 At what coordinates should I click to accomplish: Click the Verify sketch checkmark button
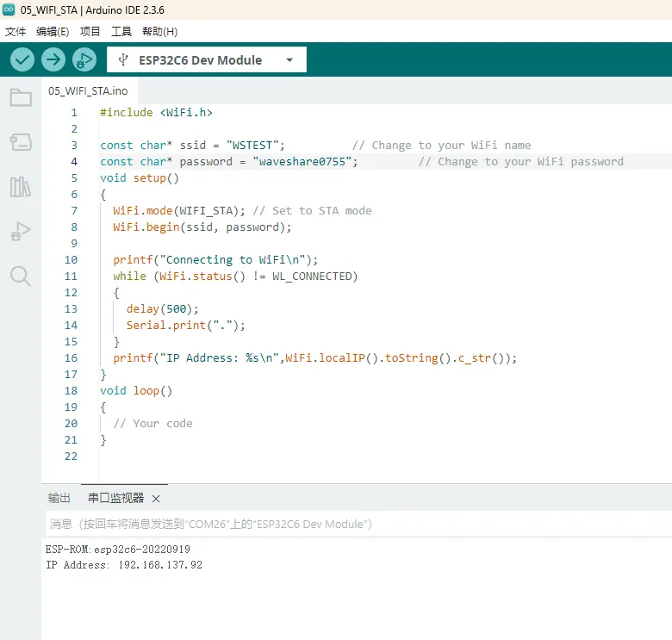click(x=22, y=59)
